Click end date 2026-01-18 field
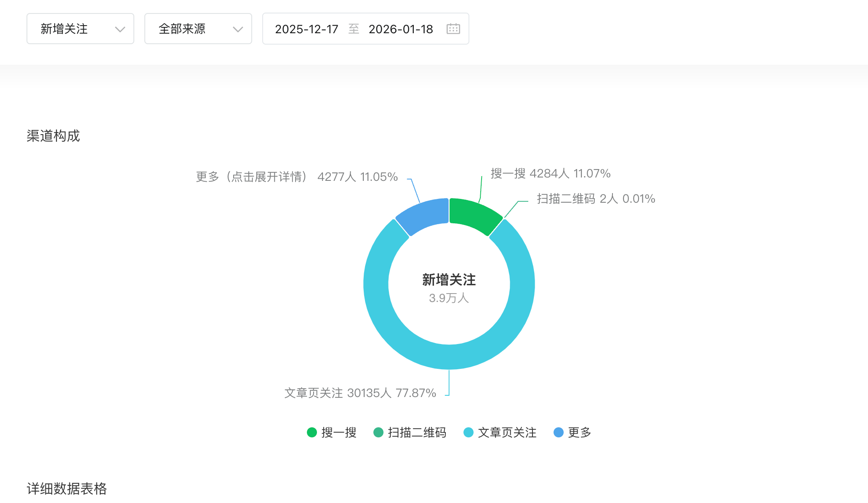The height and width of the screenshot is (503, 868). 400,29
